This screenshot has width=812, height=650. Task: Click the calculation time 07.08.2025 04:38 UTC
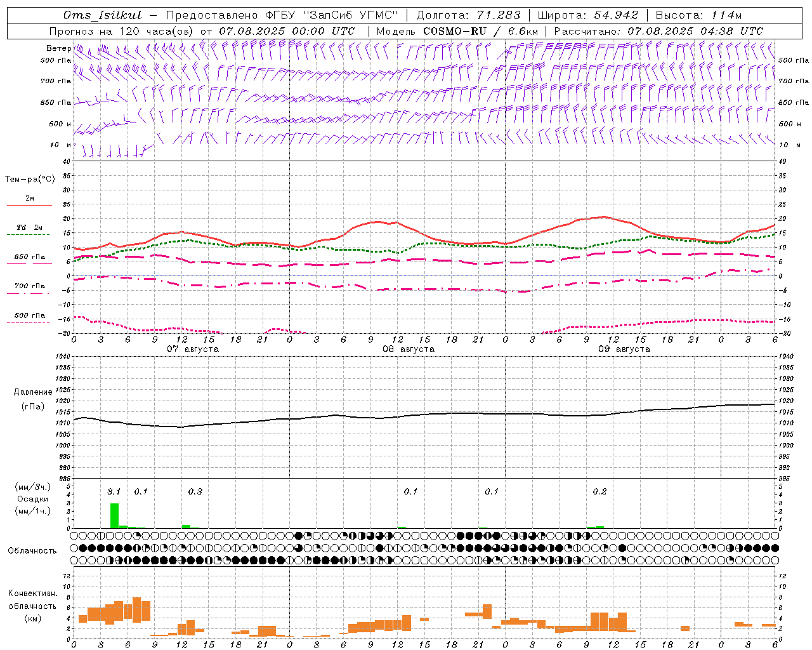695,30
